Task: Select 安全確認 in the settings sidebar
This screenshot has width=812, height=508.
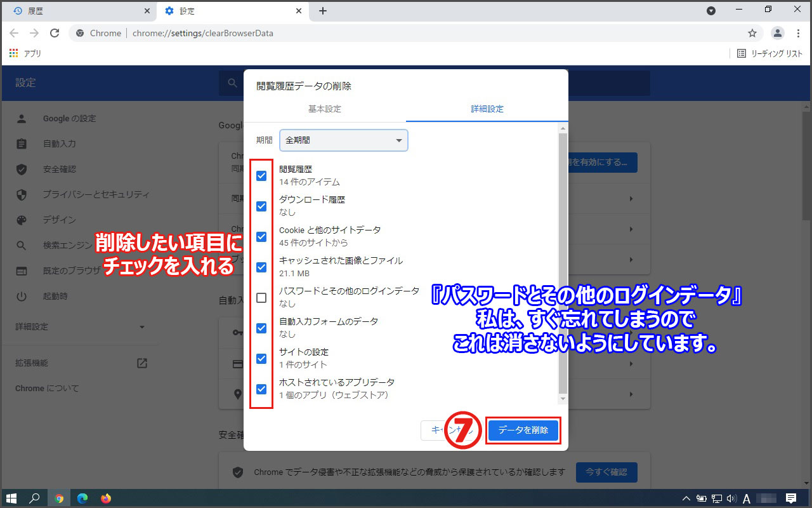Action: [x=60, y=170]
